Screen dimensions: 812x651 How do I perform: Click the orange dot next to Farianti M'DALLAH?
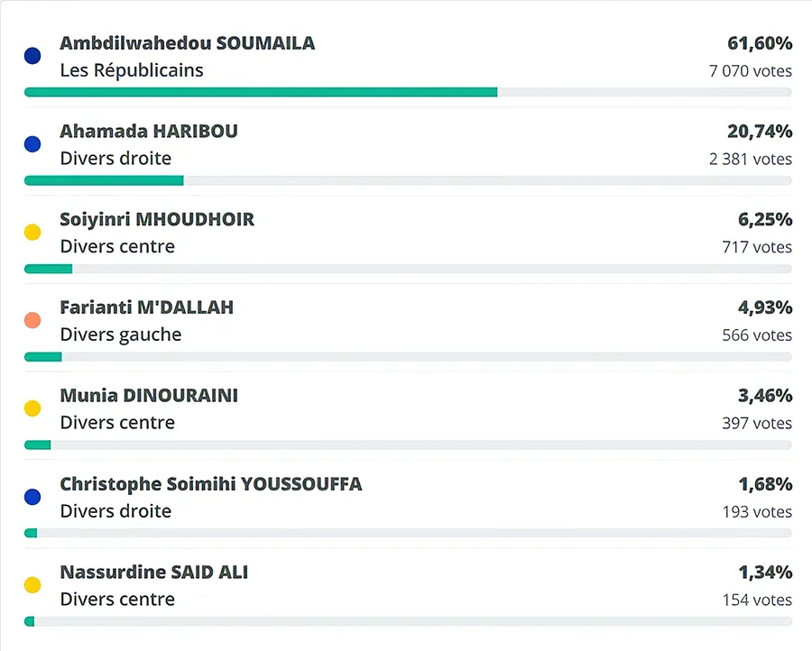click(x=32, y=320)
